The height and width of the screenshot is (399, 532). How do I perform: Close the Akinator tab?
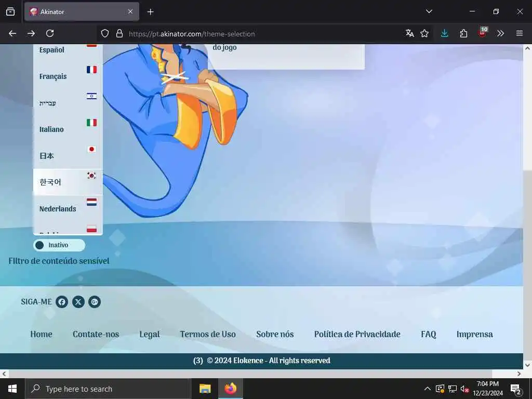click(x=130, y=11)
